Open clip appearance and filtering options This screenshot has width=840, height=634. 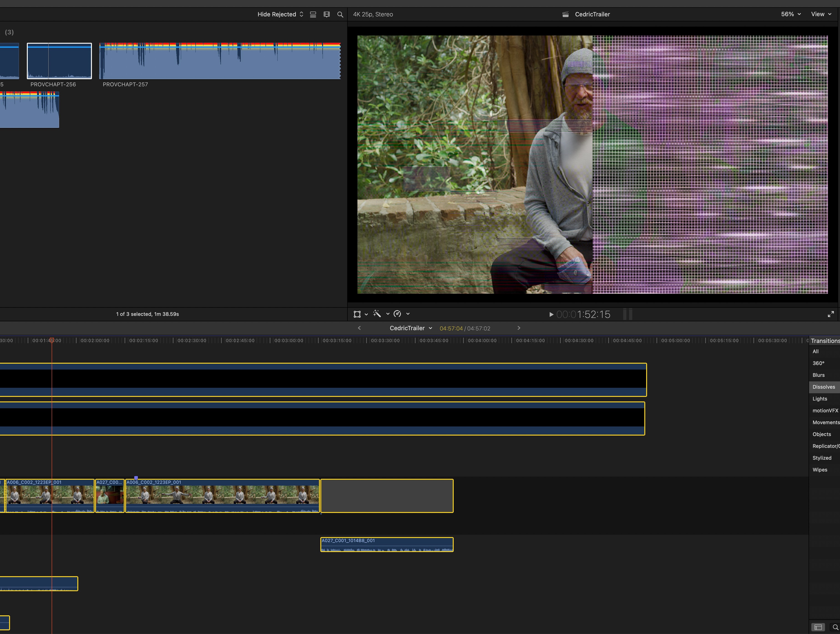point(326,14)
